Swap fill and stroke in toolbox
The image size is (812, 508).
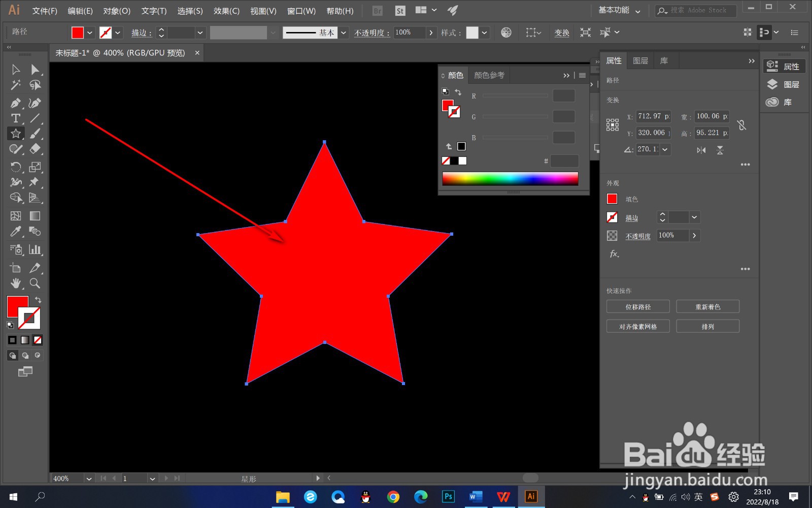(38, 300)
